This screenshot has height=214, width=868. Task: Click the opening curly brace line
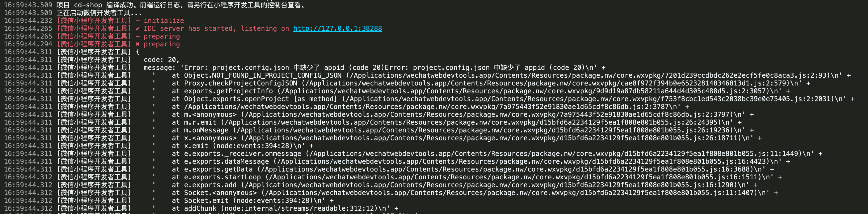[137, 52]
